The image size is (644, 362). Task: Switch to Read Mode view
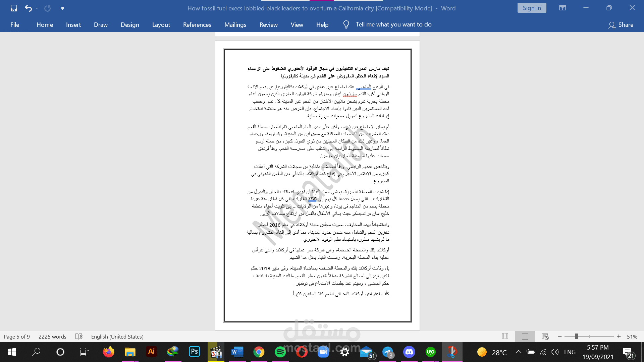[505, 337]
